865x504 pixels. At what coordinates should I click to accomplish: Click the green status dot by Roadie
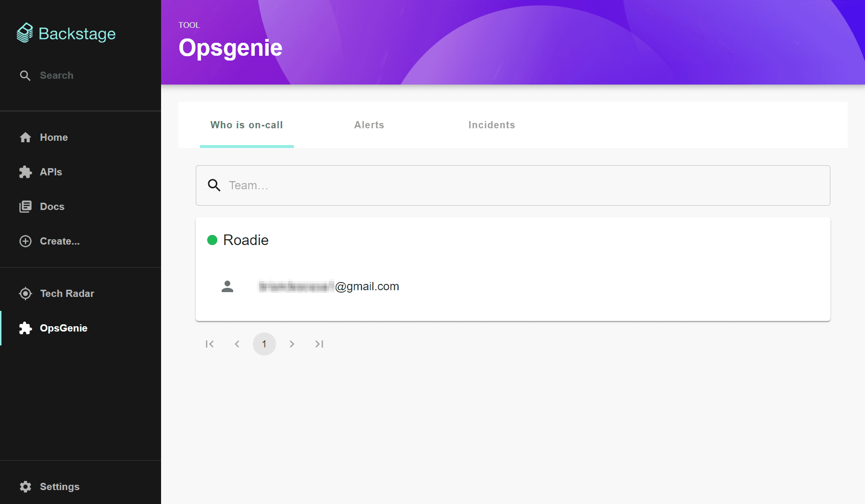tap(212, 240)
